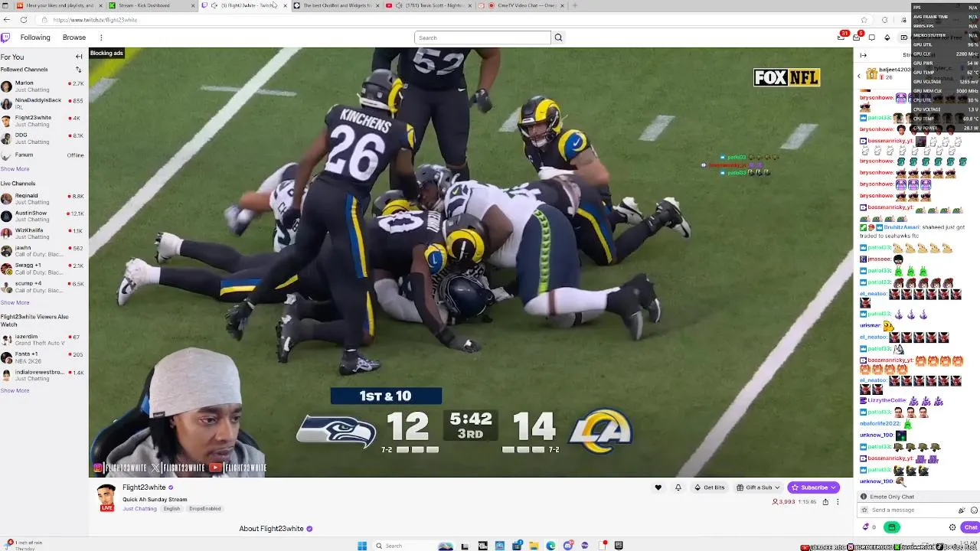
Task: Open chat settings gear
Action: pos(952,527)
